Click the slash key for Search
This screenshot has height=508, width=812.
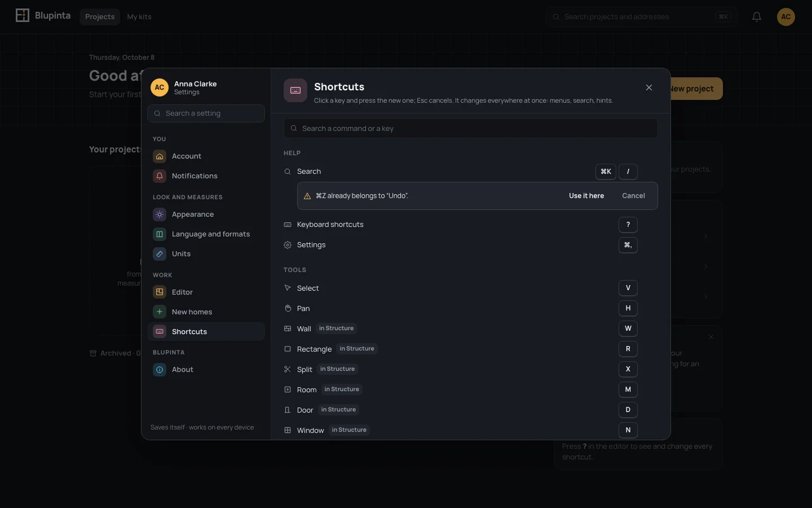(x=628, y=172)
